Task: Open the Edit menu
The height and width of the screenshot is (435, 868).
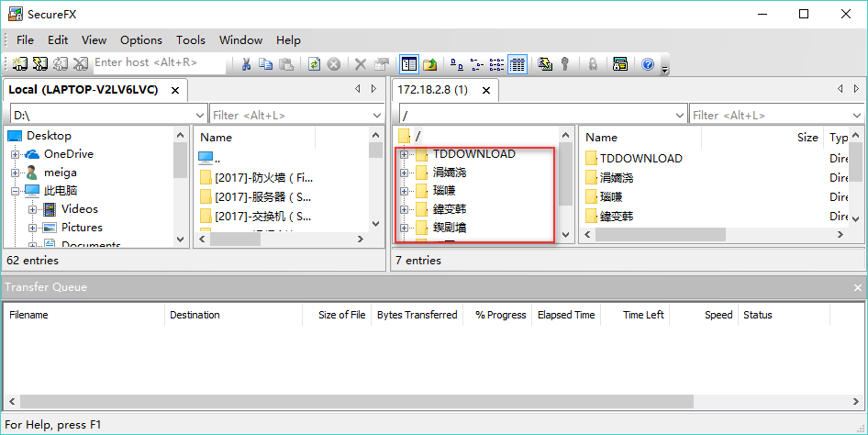Action: tap(58, 39)
